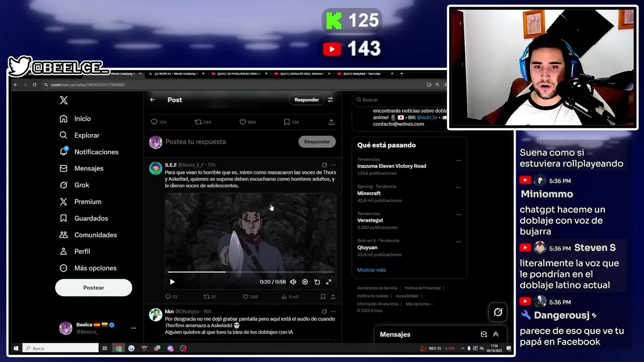This screenshot has width=644, height=362.
Task: Open the Windows Start menu
Action: (16, 348)
